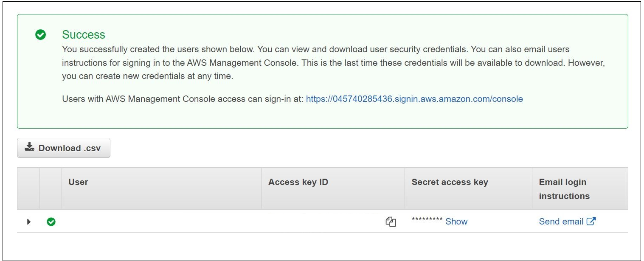
Task: Click the download icon on the Download .csv button
Action: [x=29, y=148]
